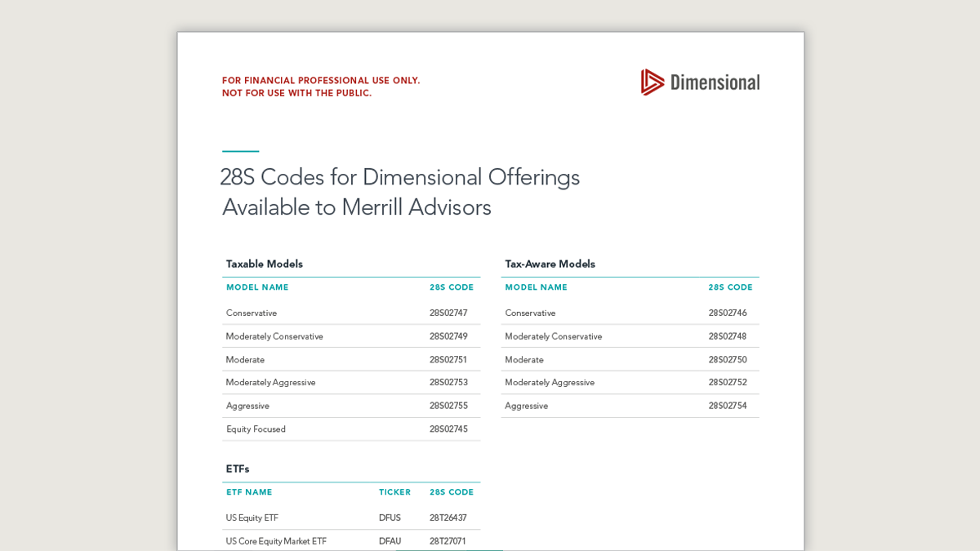This screenshot has height=551, width=980.
Task: Select Aggressive row name in Tax-Aware Models
Action: [526, 406]
